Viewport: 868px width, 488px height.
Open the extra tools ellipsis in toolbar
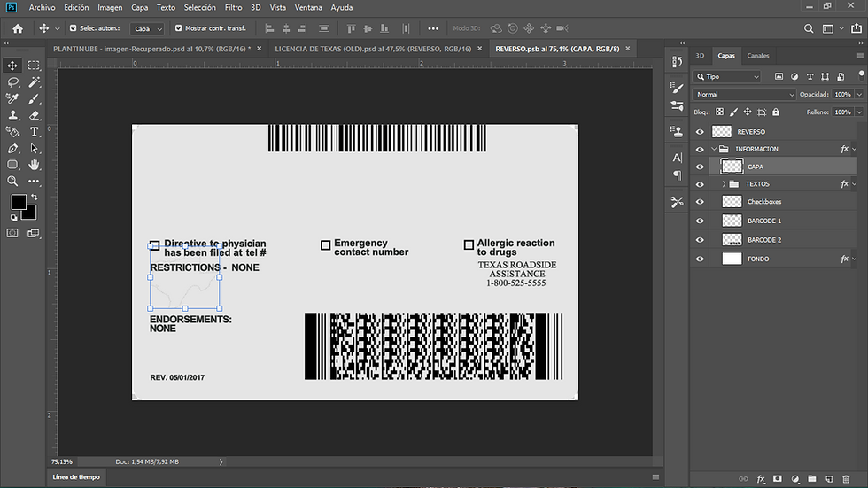click(34, 182)
